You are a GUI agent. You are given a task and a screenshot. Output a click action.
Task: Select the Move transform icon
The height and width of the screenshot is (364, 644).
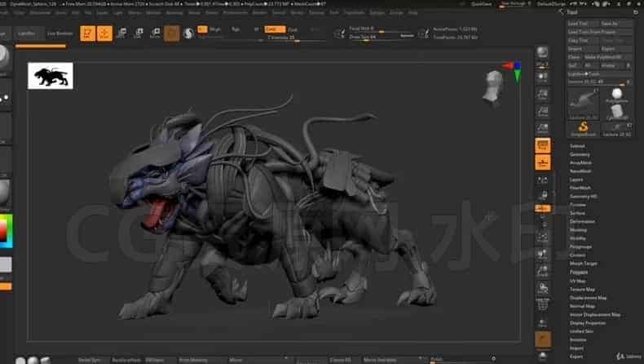pyautogui.click(x=122, y=33)
